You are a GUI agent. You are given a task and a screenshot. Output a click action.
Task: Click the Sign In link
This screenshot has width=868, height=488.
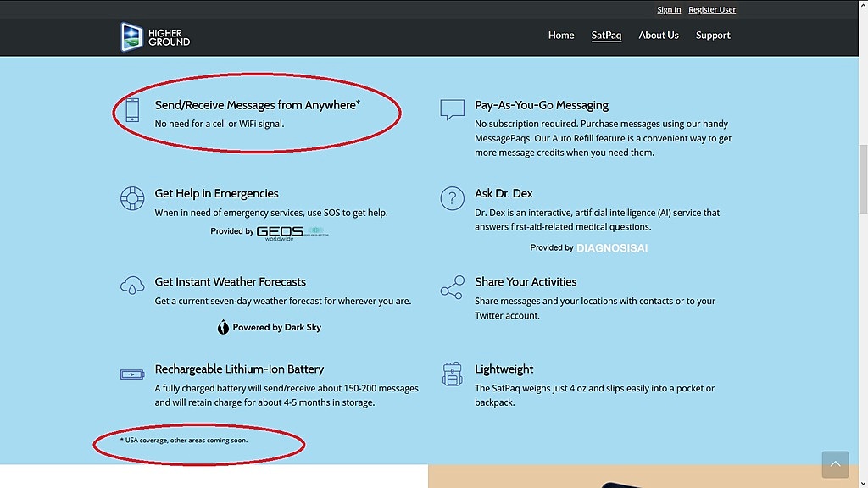point(669,9)
